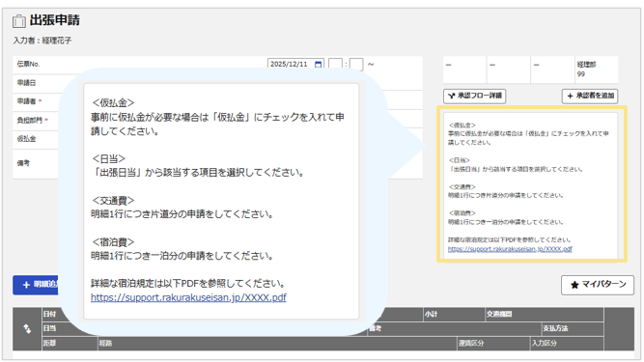
Task: Focus the hour box after the date
Action: [335, 64]
